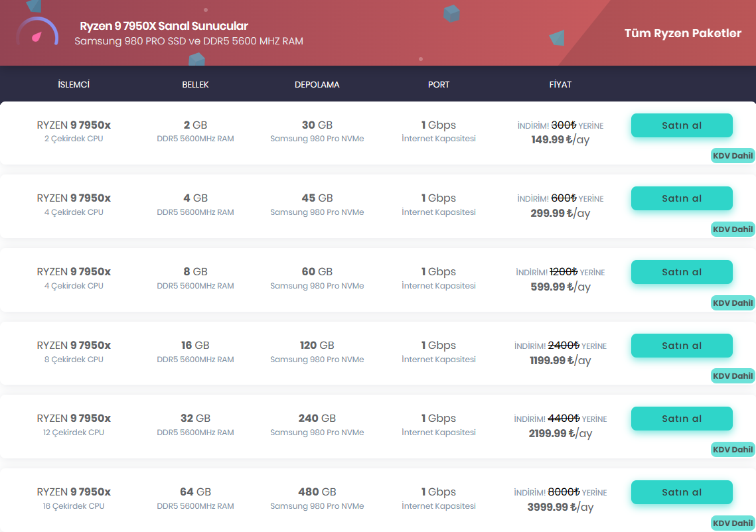The height and width of the screenshot is (532, 756).
Task: Click the KDV Dahil badge on the 149.99 plan
Action: 732,156
